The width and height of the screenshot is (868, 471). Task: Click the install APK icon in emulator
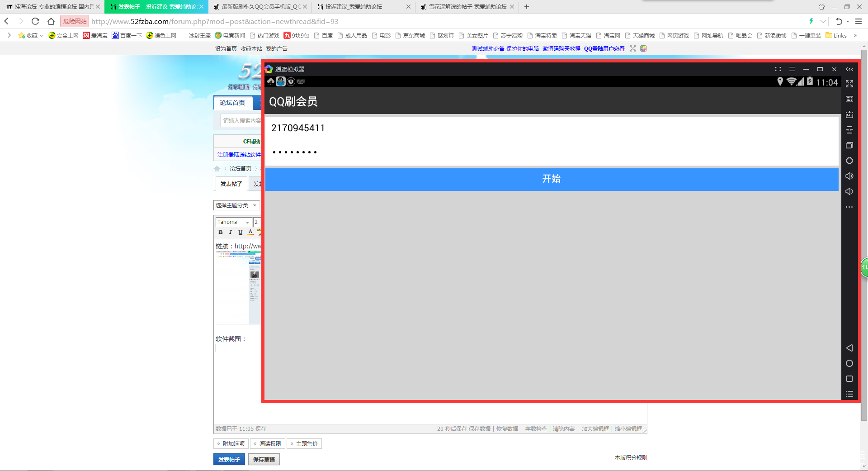point(849,114)
